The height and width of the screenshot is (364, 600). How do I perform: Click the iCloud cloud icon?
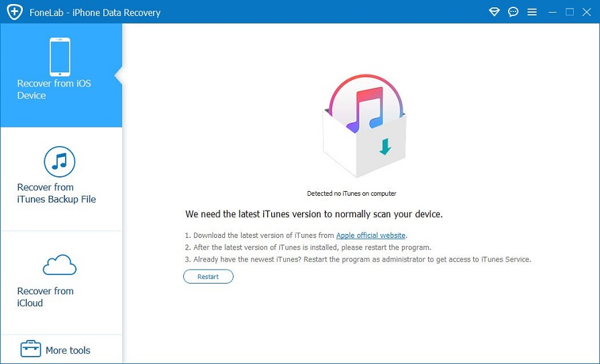pyautogui.click(x=60, y=265)
